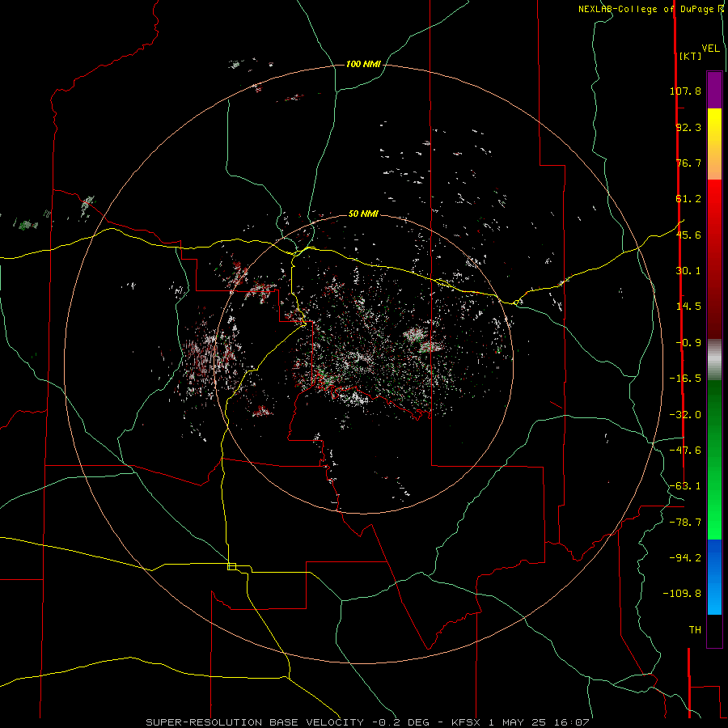Screen dimensions: 728x728
Task: Click the 45.6 value on velocity scale
Action: 688,235
